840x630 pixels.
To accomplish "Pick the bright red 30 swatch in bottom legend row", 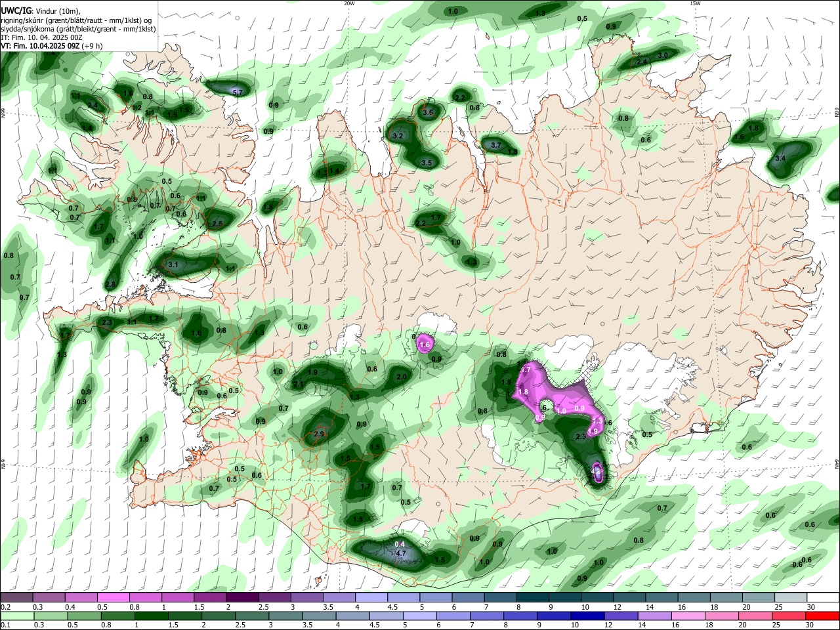I will click(823, 616).
